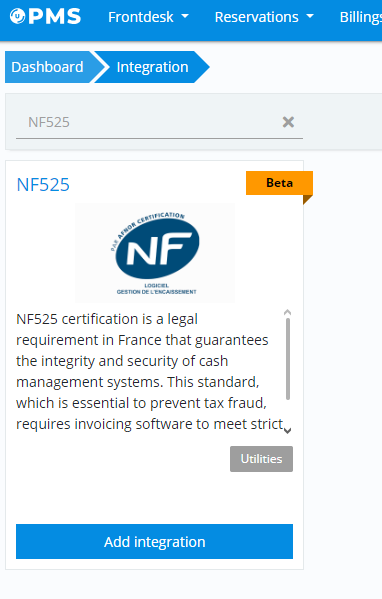Viewport: 382px width, 599px height.
Task: Click the Reservations caret arrow
Action: (x=310, y=16)
